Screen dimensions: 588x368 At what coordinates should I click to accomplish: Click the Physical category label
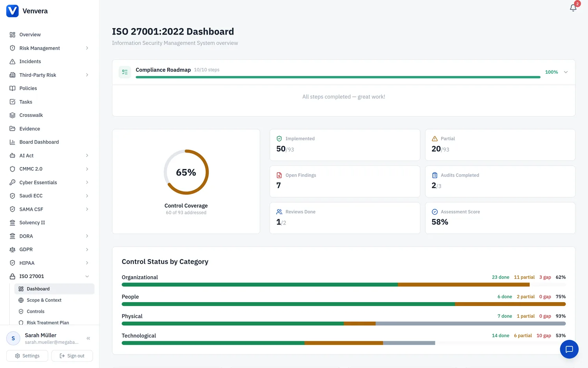[132, 316]
